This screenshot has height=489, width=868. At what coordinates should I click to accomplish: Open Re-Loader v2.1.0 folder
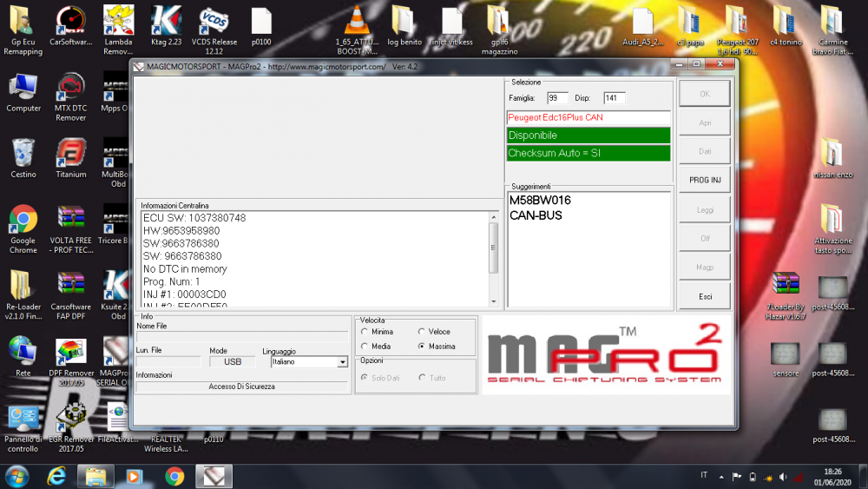(23, 295)
